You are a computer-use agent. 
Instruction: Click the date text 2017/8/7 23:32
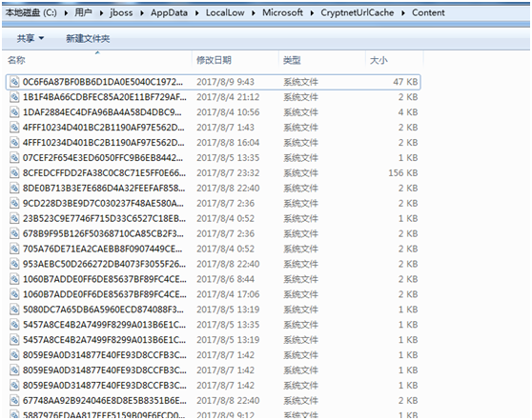228,173
